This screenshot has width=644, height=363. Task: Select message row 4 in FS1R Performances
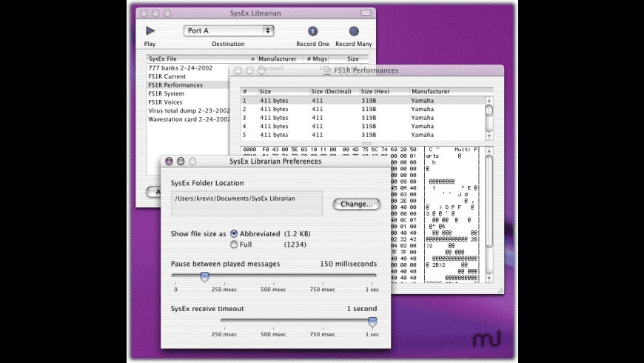pos(363,126)
